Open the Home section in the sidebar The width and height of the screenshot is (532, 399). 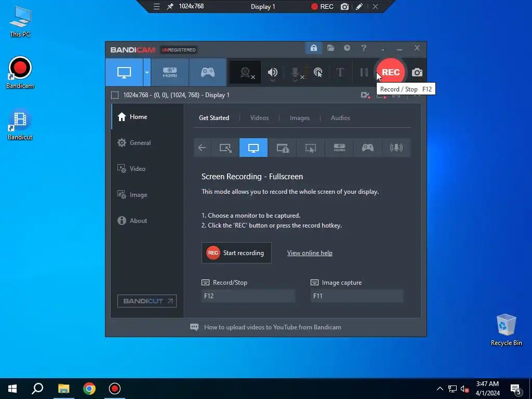[x=147, y=117]
